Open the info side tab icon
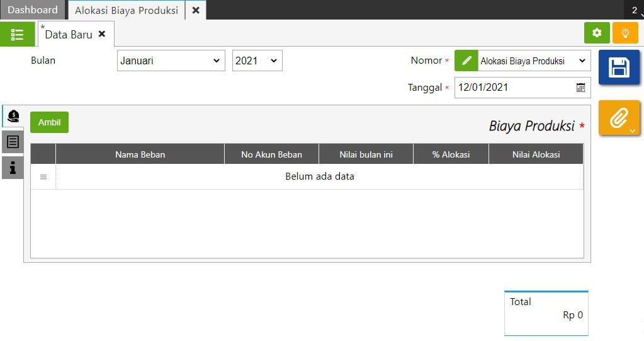 [13, 167]
